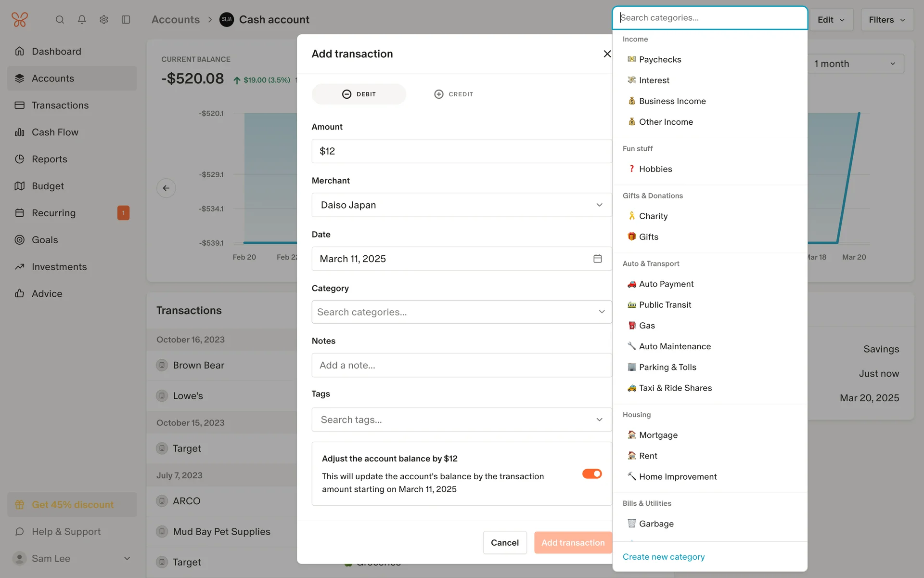The image size is (924, 578).
Task: Choose the Paychecks category option
Action: (x=660, y=59)
